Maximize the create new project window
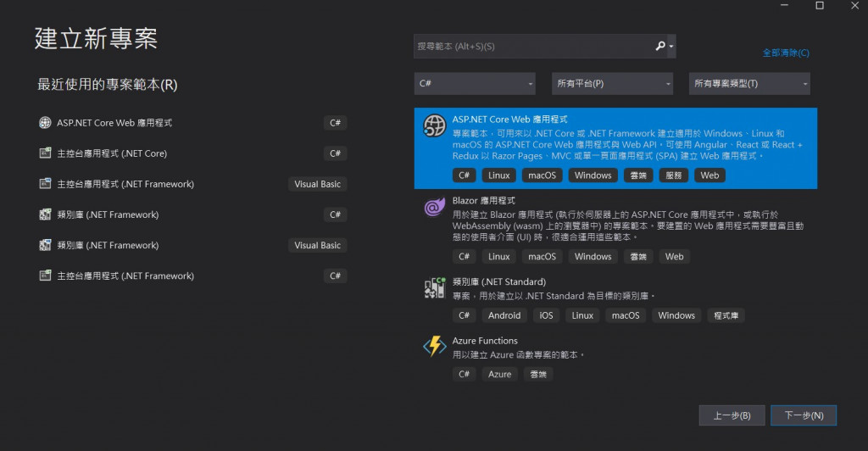The width and height of the screenshot is (868, 451). pyautogui.click(x=820, y=6)
